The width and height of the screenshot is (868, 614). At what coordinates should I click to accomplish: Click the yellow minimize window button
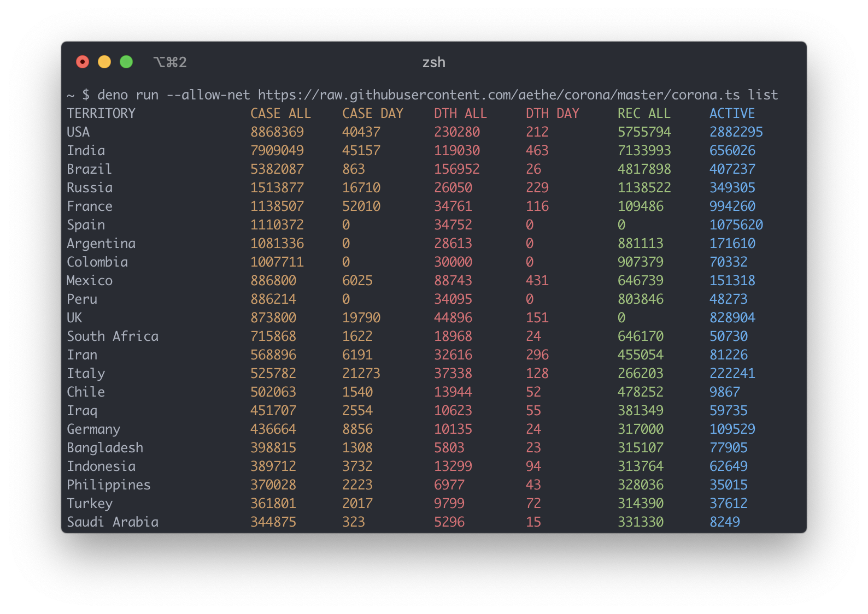pos(104,62)
